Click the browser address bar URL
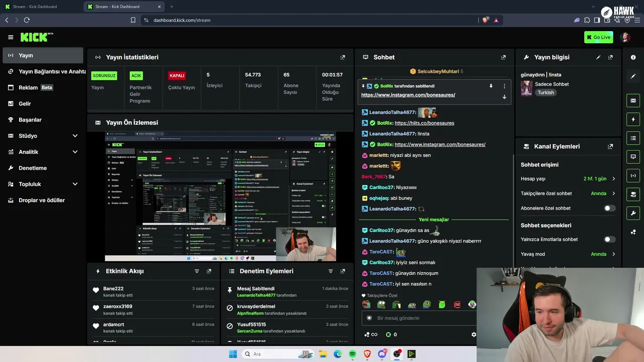Viewport: 644px width, 362px height. (182, 20)
